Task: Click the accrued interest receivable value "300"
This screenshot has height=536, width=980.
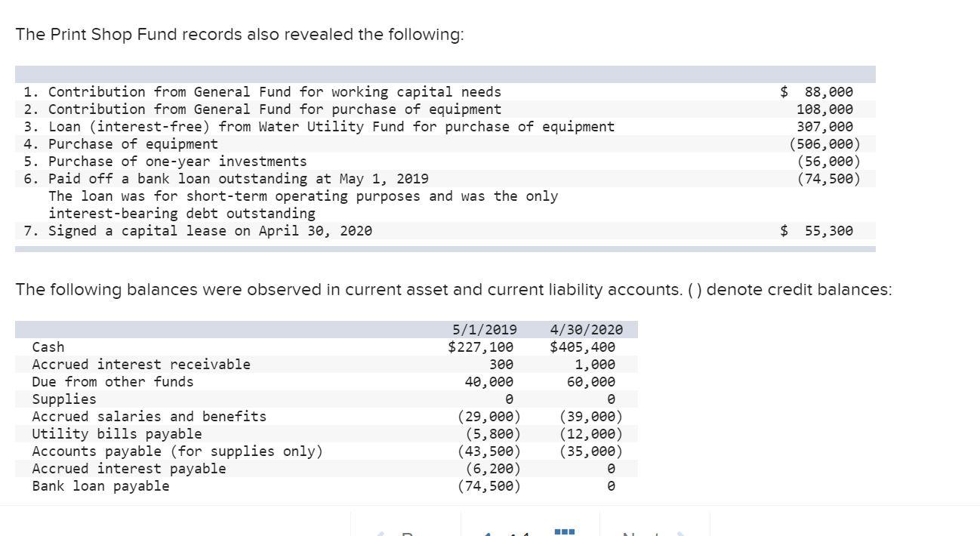Action: tap(501, 365)
